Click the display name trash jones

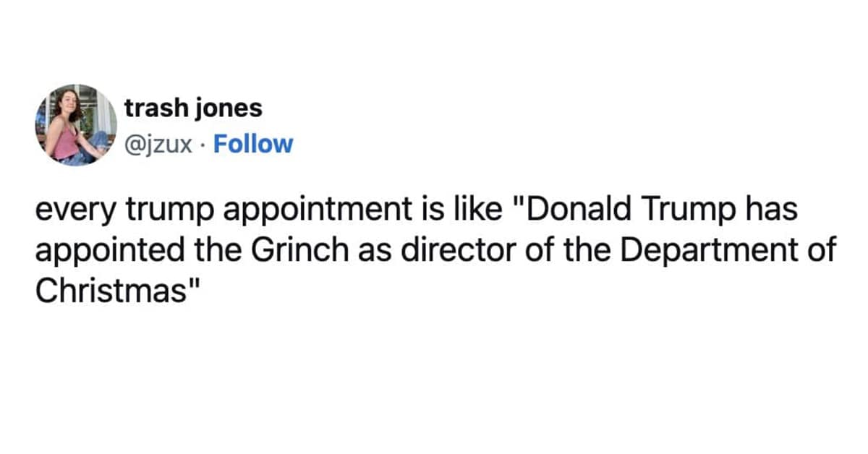coord(194,108)
